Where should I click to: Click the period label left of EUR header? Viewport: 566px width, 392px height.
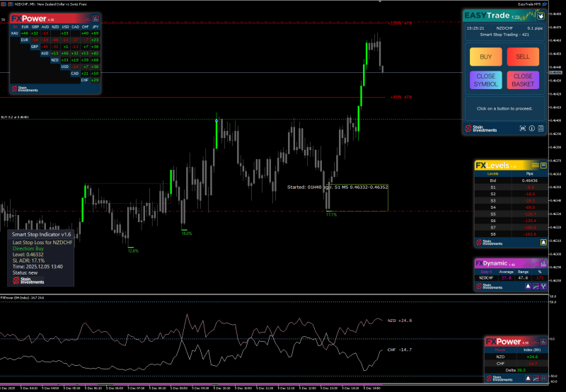[15, 27]
